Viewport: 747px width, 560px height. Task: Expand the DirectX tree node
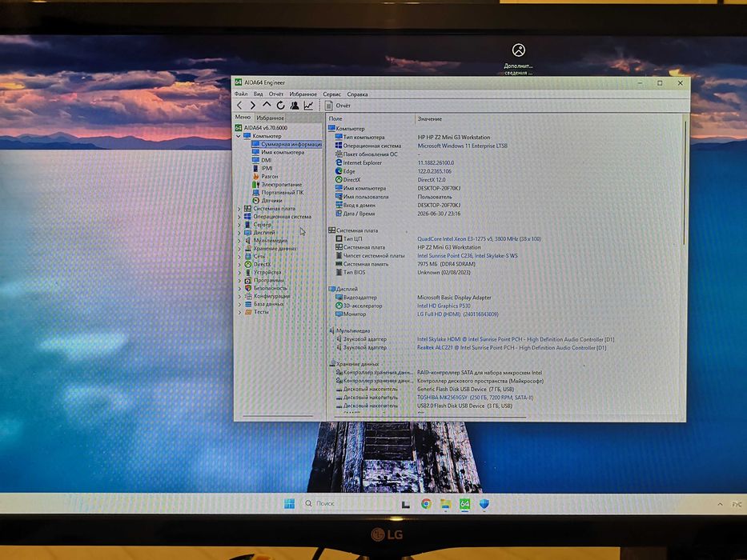point(239,264)
